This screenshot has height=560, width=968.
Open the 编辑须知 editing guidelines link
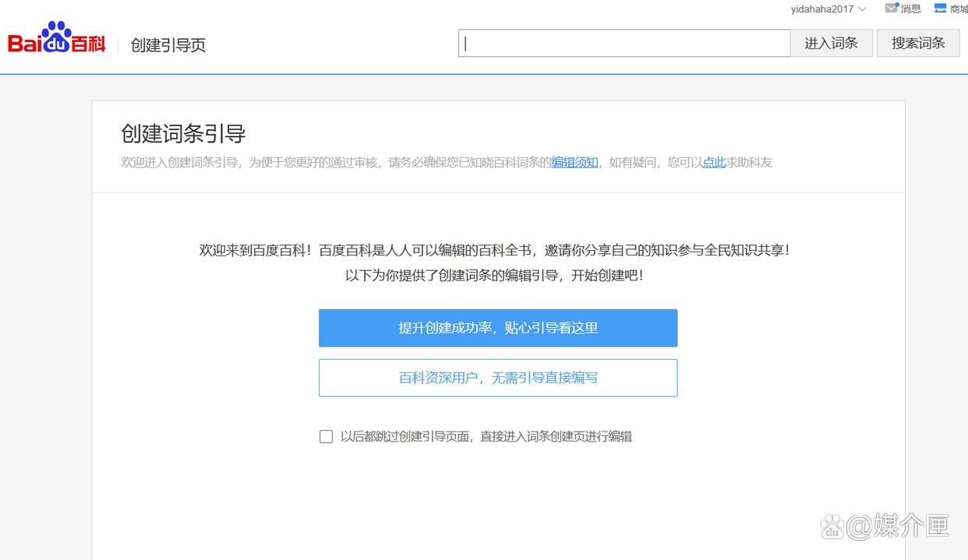574,162
